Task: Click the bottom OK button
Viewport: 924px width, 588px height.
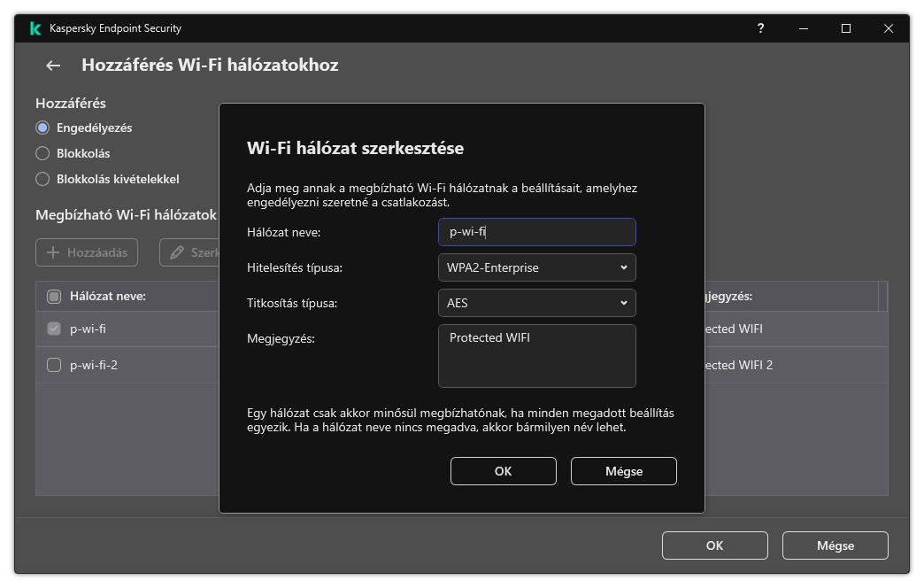Action: click(x=714, y=545)
